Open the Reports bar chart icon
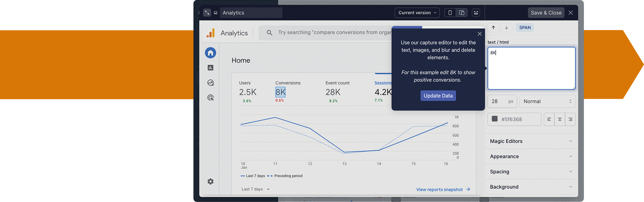The width and height of the screenshot is (644, 202). point(210,68)
